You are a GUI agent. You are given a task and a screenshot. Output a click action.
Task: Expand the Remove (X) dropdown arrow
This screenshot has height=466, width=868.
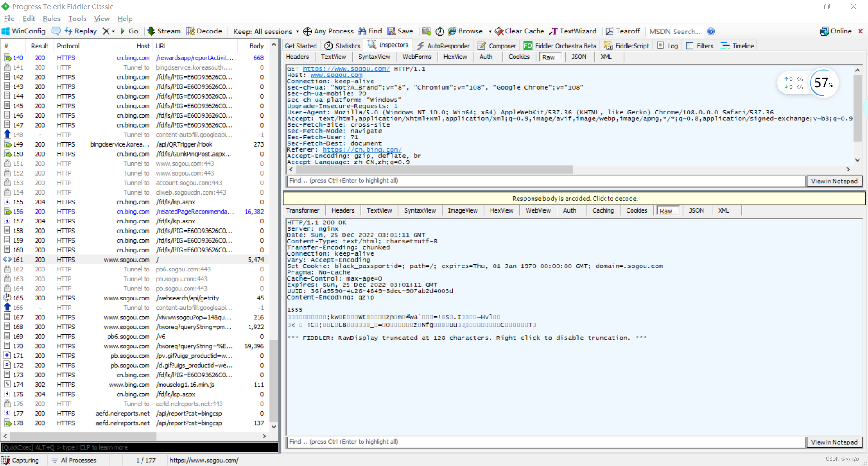pos(113,31)
